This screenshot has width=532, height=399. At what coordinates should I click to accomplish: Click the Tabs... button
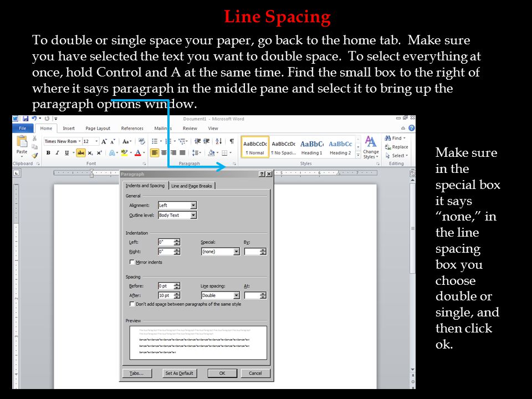pos(137,373)
